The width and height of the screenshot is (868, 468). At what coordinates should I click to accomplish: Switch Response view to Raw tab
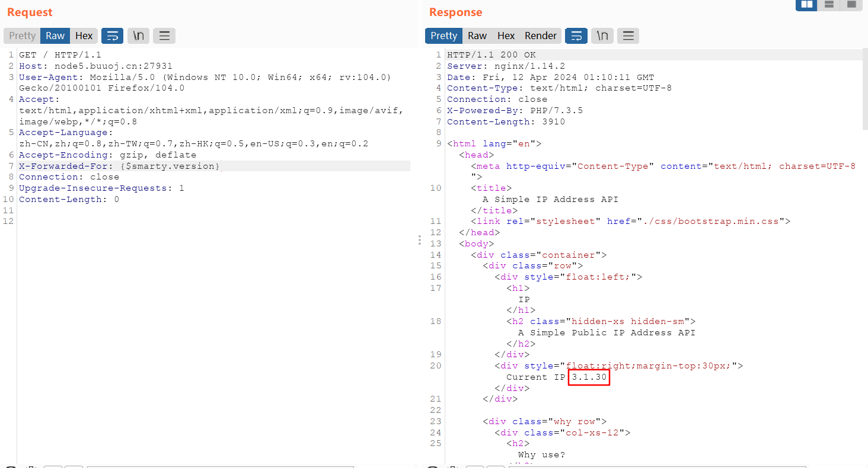pos(477,36)
